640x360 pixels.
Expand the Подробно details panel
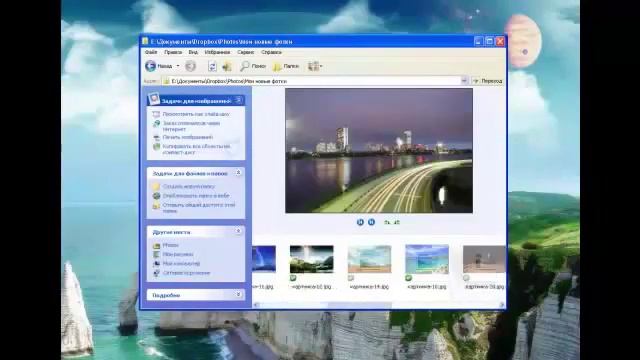coord(239,295)
